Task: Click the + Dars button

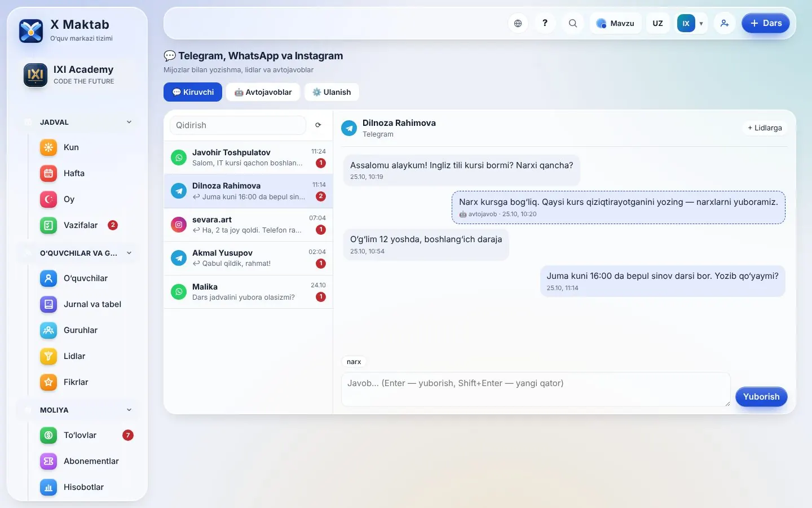Action: (765, 23)
